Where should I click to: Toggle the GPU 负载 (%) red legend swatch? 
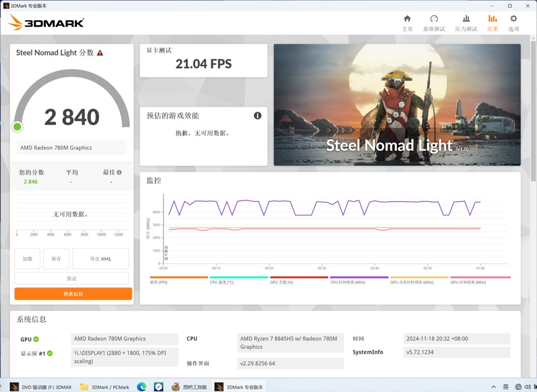point(299,277)
